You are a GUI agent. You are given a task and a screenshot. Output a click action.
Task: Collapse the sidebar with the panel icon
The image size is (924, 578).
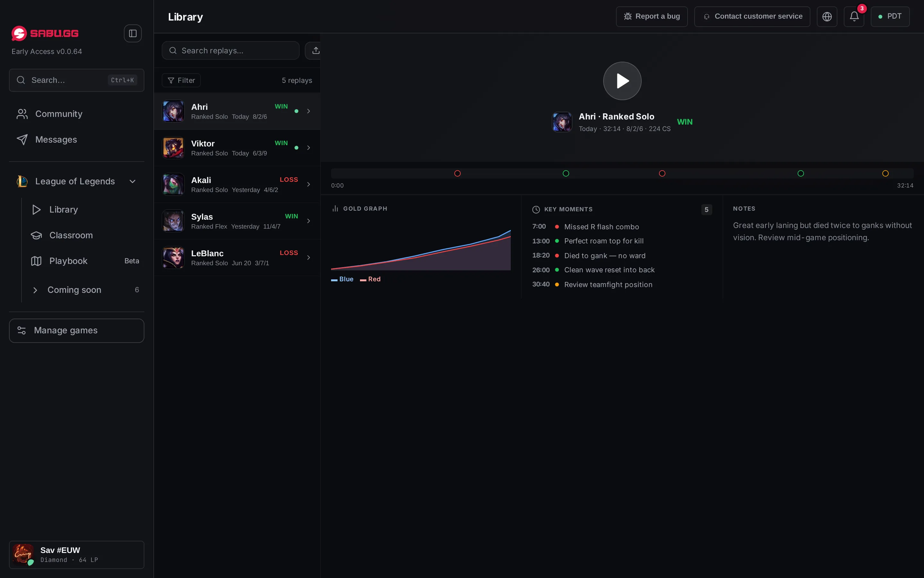(x=133, y=34)
